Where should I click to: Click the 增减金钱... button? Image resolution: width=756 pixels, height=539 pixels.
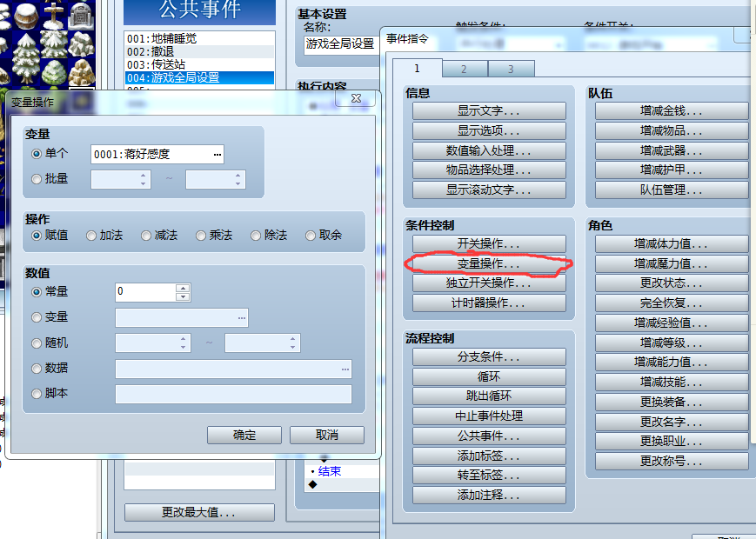[x=672, y=110]
